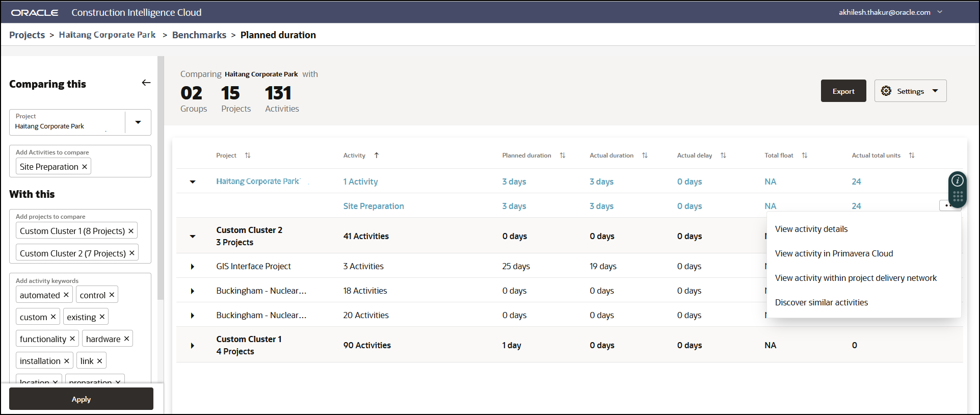Collapse the Custom Cluster 2 group
Image resolution: width=980 pixels, height=415 pixels.
(193, 237)
